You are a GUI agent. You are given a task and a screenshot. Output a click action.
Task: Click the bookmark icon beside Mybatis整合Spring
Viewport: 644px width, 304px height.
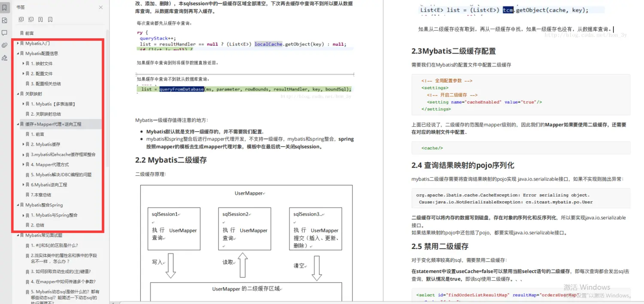point(22,205)
